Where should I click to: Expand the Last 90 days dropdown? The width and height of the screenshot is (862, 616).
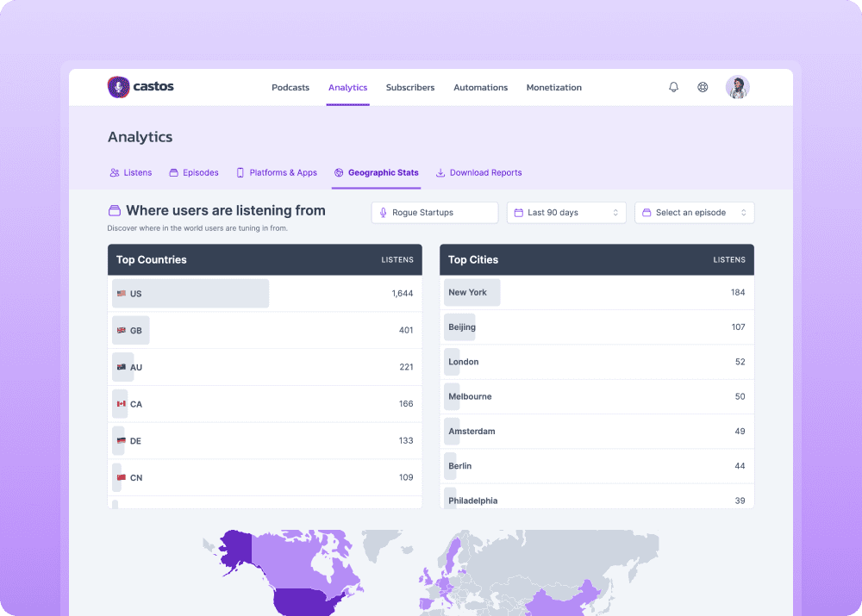566,213
